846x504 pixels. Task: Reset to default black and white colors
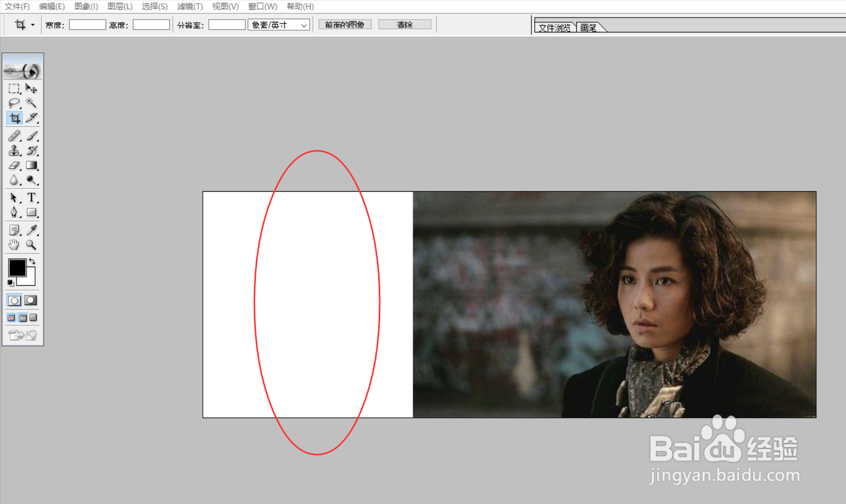(x=11, y=283)
